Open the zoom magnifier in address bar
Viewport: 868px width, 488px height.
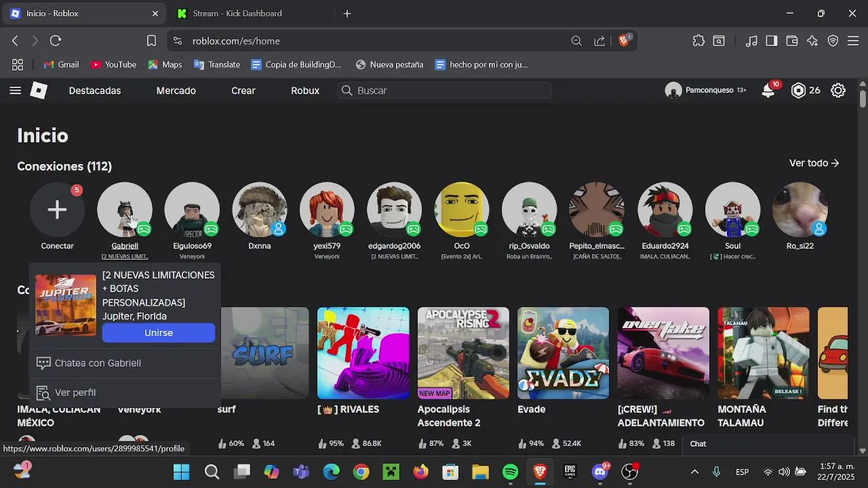[x=576, y=41]
